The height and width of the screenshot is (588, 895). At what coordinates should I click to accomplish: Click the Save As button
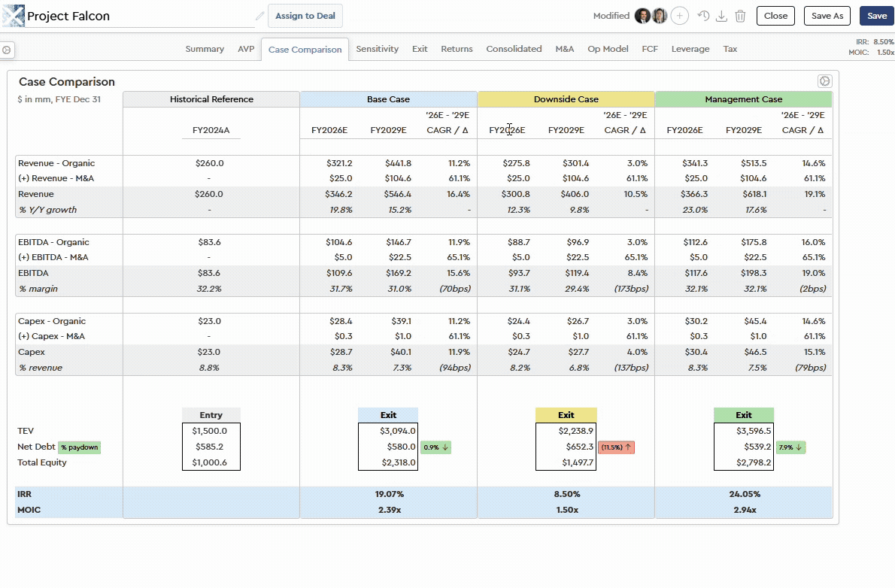pos(827,16)
